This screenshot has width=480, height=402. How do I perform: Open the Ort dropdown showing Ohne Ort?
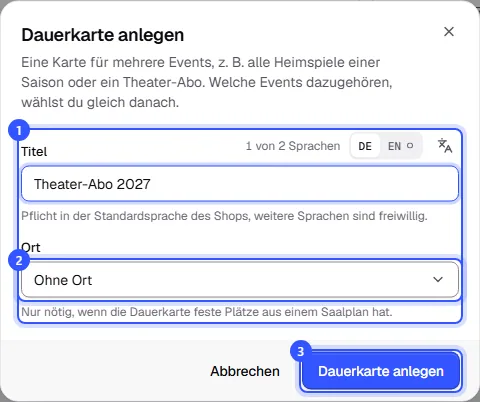click(240, 280)
